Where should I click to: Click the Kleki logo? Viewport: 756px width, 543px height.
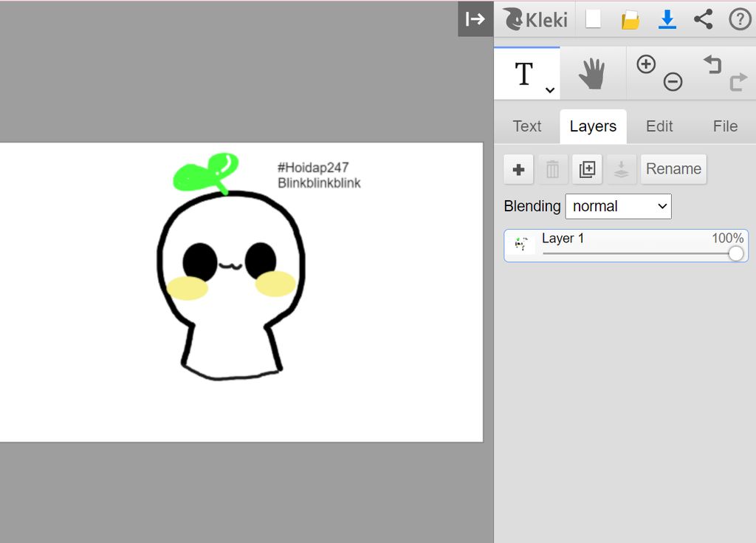(536, 20)
